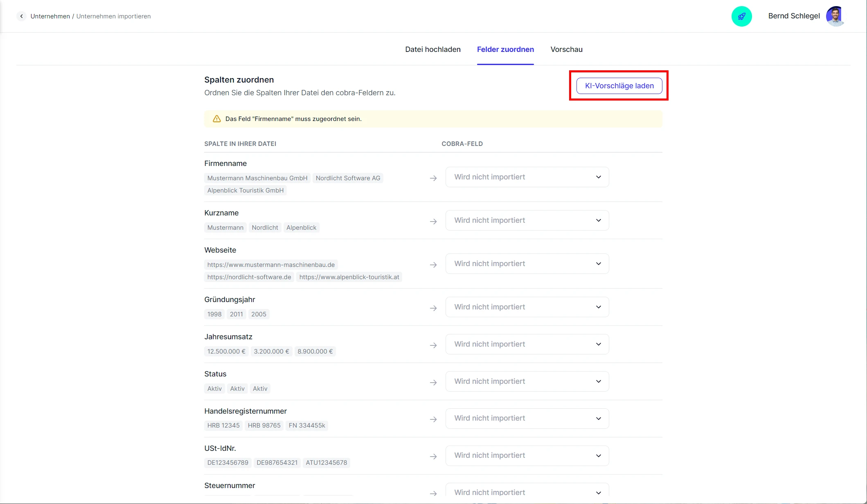Click the 2011 founding year chip
867x504 pixels.
click(x=236, y=314)
